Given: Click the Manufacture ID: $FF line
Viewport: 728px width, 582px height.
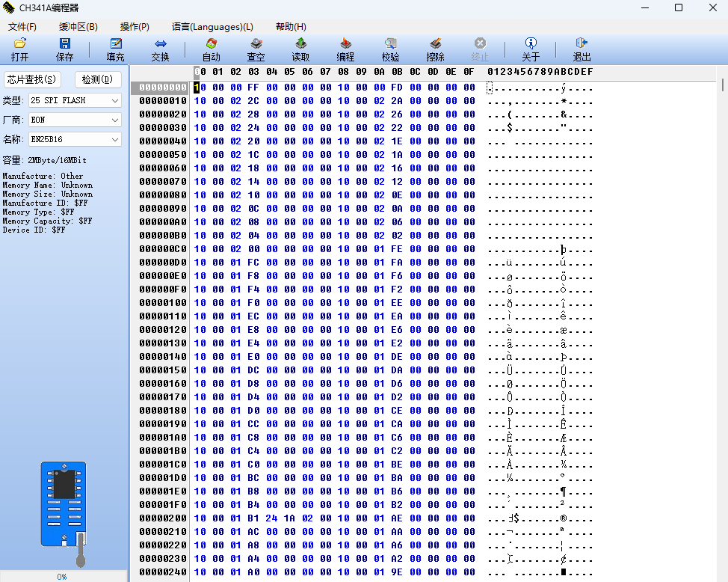Looking at the screenshot, I should 45,203.
